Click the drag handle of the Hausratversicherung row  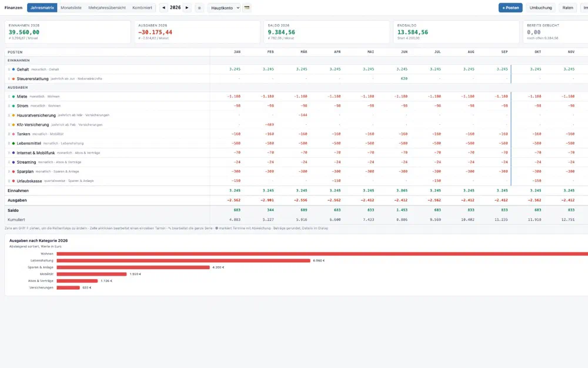(9, 115)
